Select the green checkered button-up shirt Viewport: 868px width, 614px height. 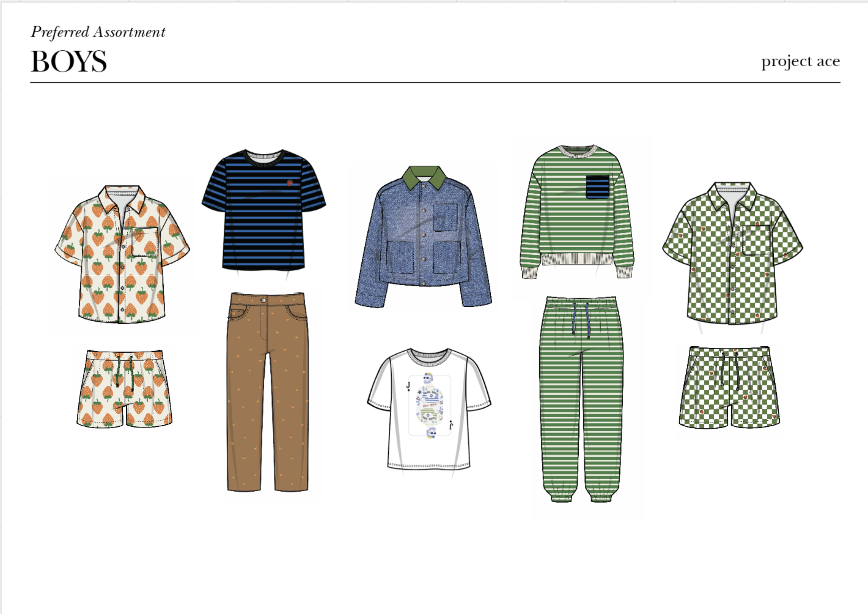tap(732, 253)
